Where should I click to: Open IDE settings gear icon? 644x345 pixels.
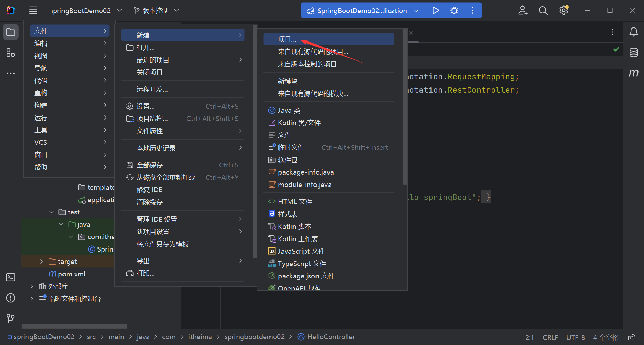click(x=564, y=10)
